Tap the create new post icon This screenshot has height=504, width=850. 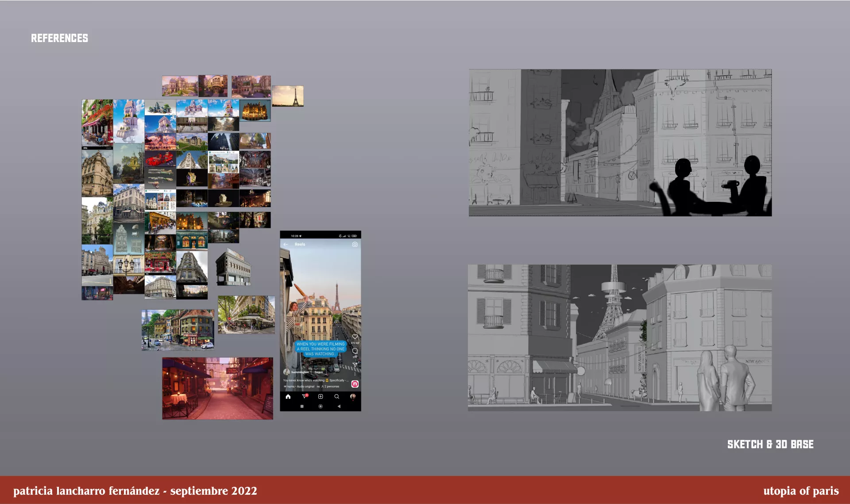tap(321, 396)
